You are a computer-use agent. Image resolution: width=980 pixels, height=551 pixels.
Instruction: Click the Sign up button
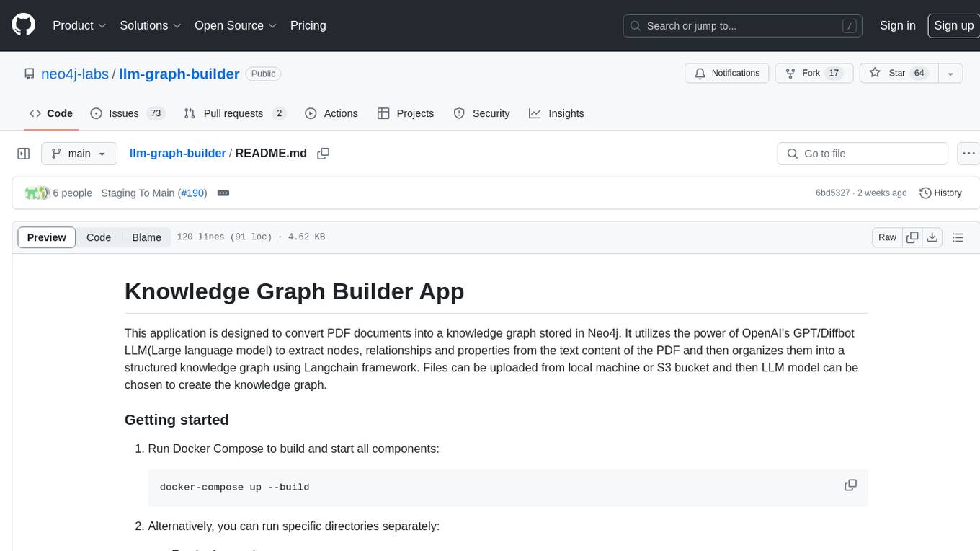[x=953, y=25]
